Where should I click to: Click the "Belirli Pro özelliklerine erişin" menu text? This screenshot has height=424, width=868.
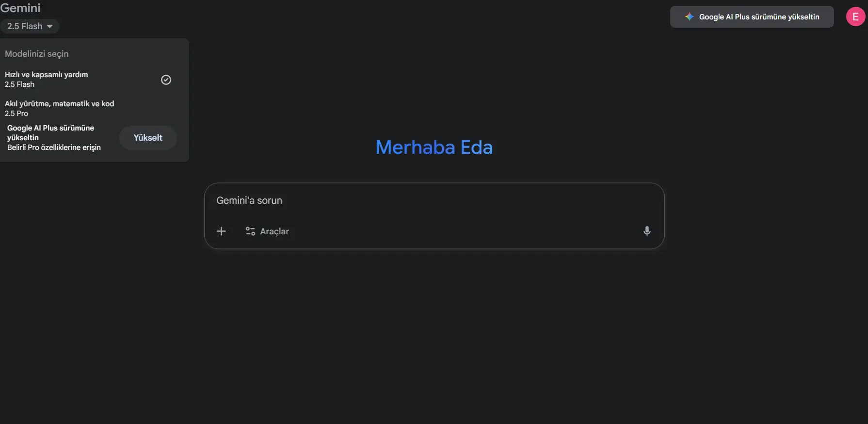coord(54,147)
